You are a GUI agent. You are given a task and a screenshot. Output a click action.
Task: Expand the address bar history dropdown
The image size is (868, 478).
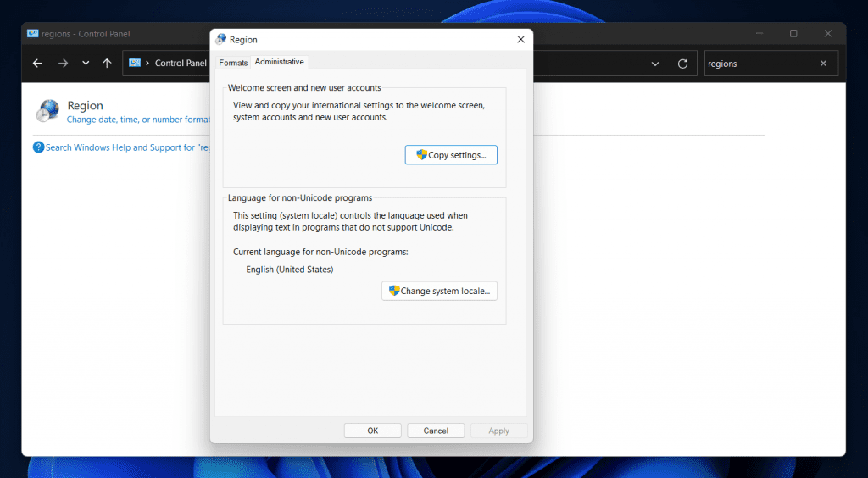pos(655,64)
